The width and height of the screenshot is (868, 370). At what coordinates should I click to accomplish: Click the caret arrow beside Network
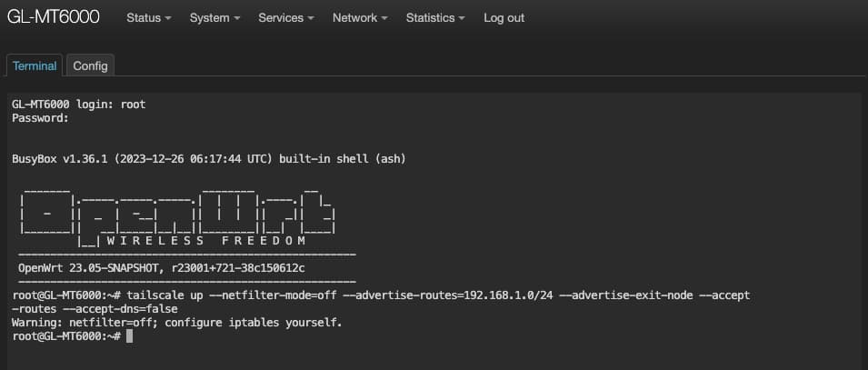[x=384, y=19]
